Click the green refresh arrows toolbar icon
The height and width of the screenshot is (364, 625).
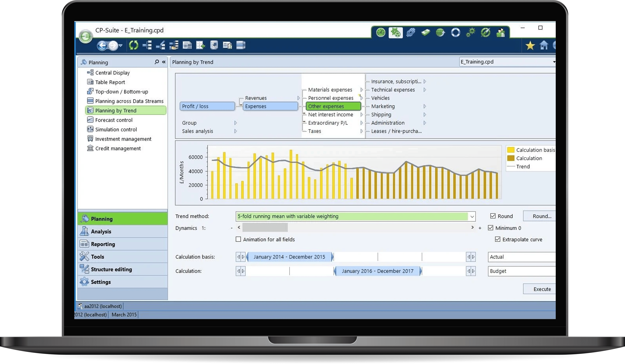pos(133,45)
